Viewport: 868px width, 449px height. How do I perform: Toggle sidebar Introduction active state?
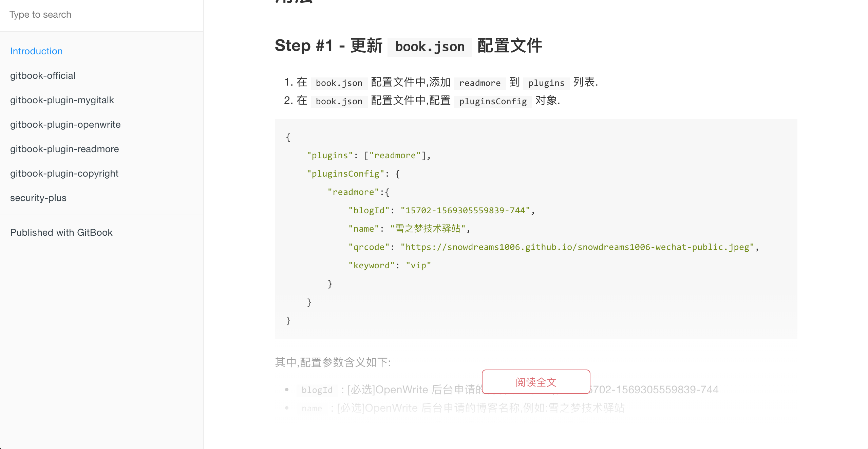[x=36, y=51]
